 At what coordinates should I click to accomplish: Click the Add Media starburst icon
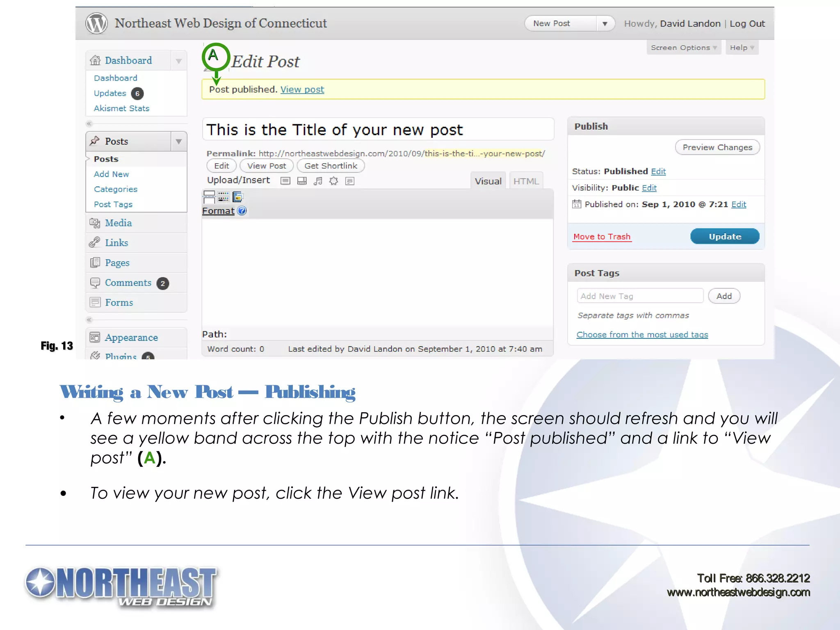point(334,181)
